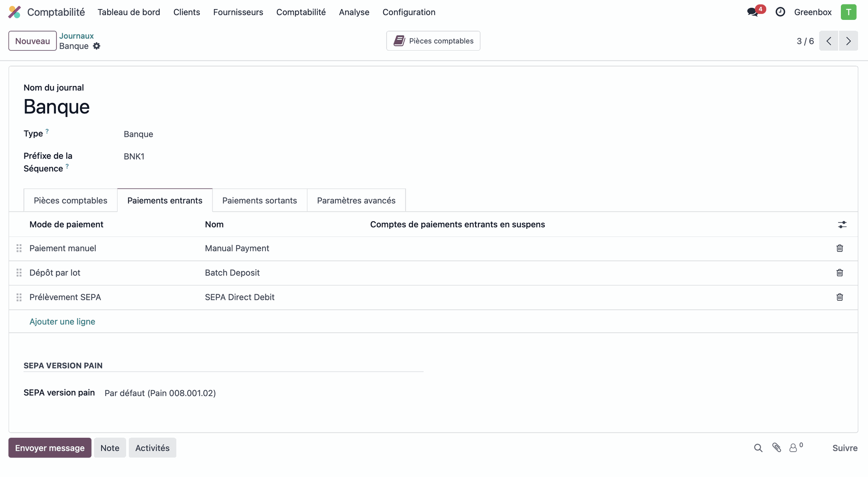Expand the Fournisseurs menu
This screenshot has width=868, height=477.
(238, 12)
